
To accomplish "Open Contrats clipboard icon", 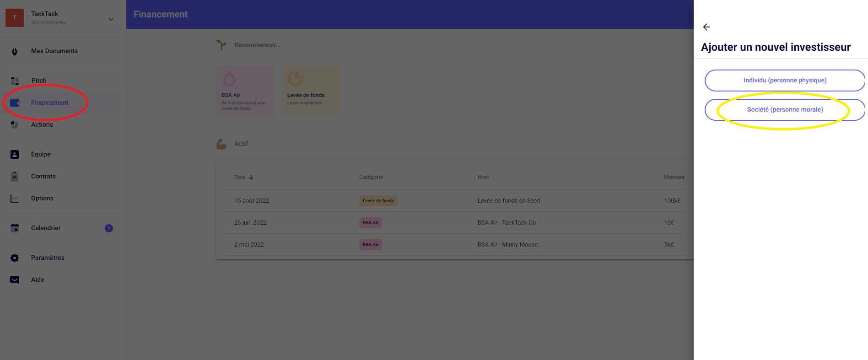I will click(x=15, y=176).
